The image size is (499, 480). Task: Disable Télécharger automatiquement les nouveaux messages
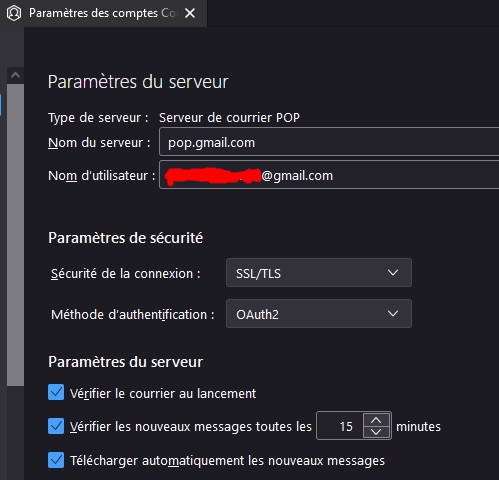coord(56,460)
